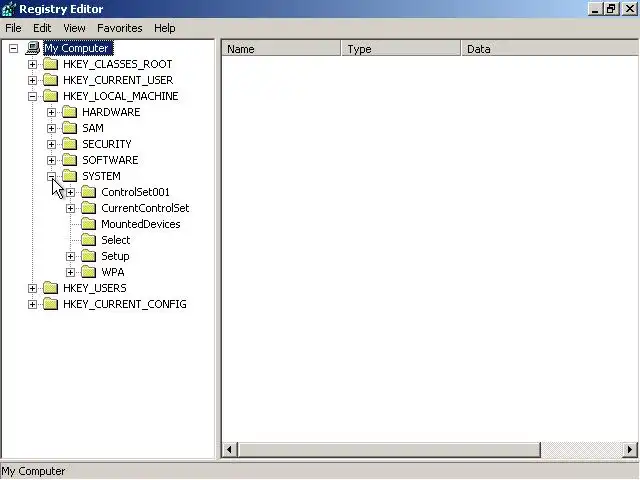The width and height of the screenshot is (640, 480).
Task: Expand the HKEY_CURRENT_CONFIG node
Action: click(x=32, y=304)
